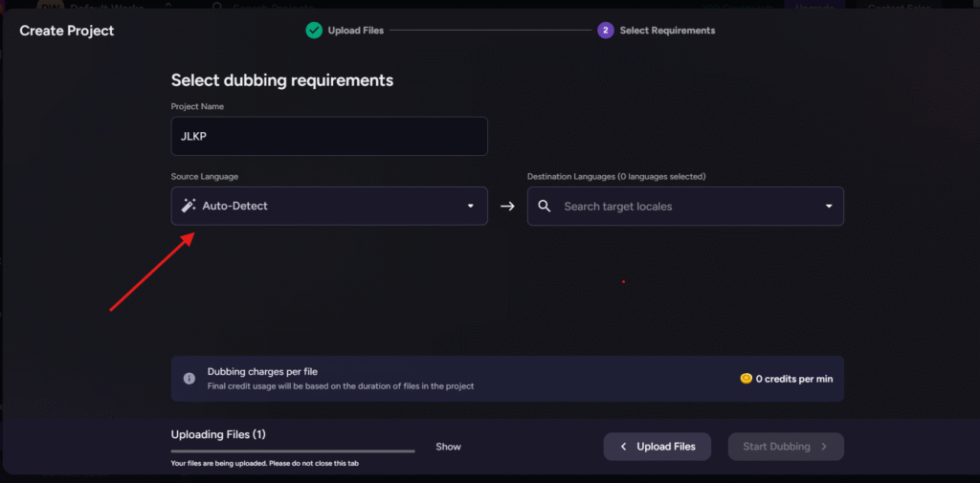Image resolution: width=980 pixels, height=483 pixels.
Task: Click the 'Dubbing charges per file' text
Action: point(262,372)
